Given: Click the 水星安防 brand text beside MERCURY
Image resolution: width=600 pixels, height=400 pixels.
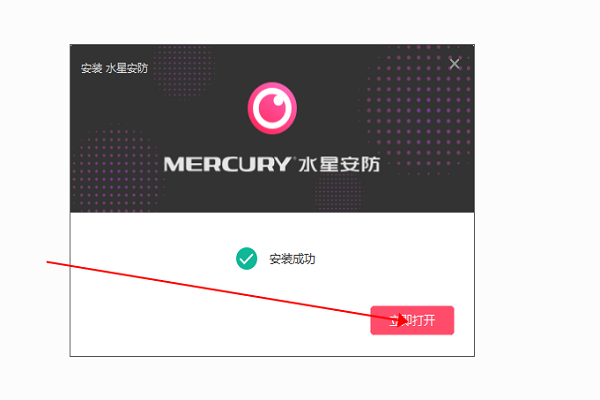Looking at the screenshot, I should 339,164.
